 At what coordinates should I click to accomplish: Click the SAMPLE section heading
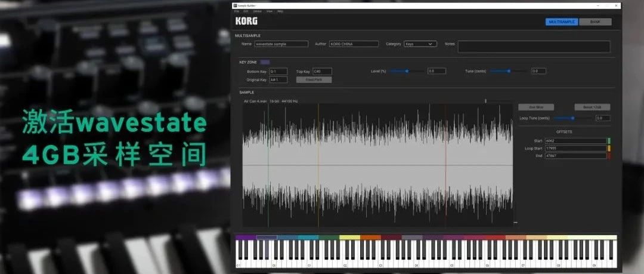[x=246, y=93]
